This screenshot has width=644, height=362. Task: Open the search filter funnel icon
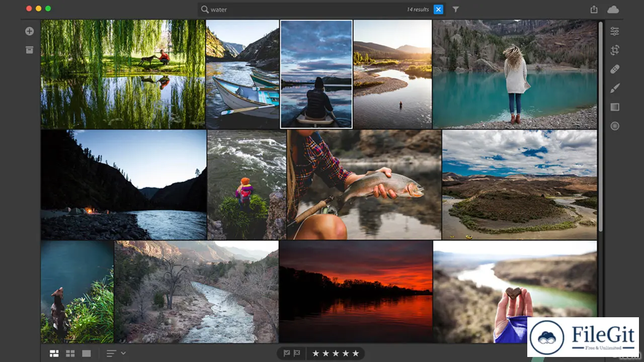click(455, 9)
